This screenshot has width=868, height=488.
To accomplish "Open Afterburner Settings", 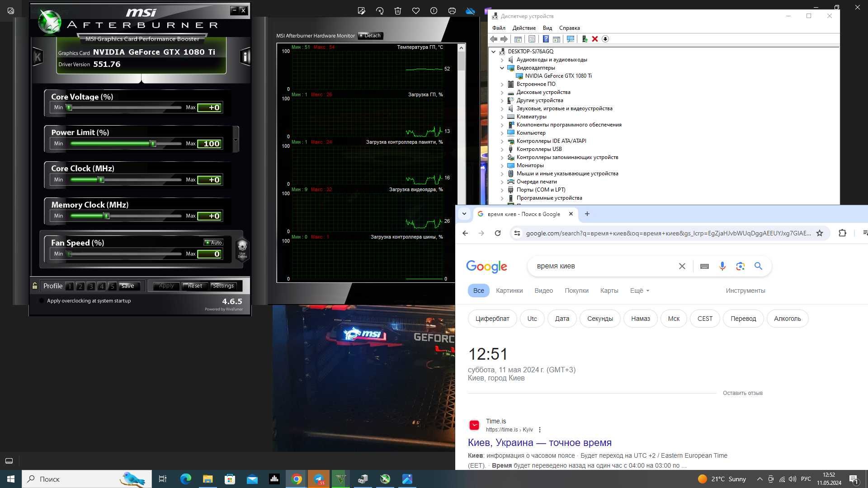I will pyautogui.click(x=223, y=286).
